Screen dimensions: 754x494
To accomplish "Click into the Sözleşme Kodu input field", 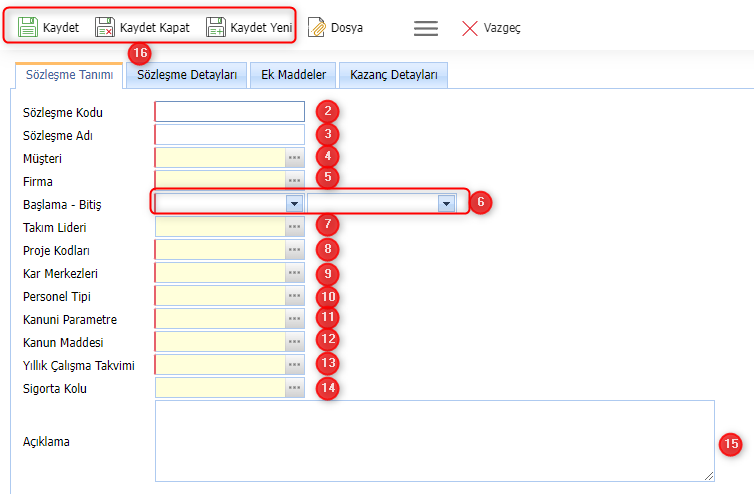I will pos(230,112).
